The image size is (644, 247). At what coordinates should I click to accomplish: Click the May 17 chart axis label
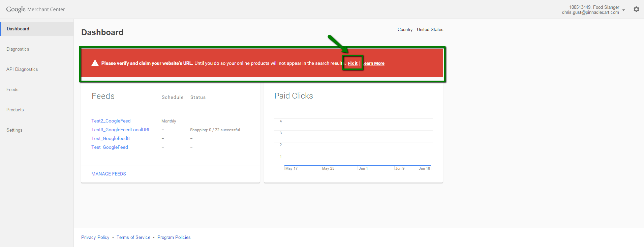[x=291, y=168]
